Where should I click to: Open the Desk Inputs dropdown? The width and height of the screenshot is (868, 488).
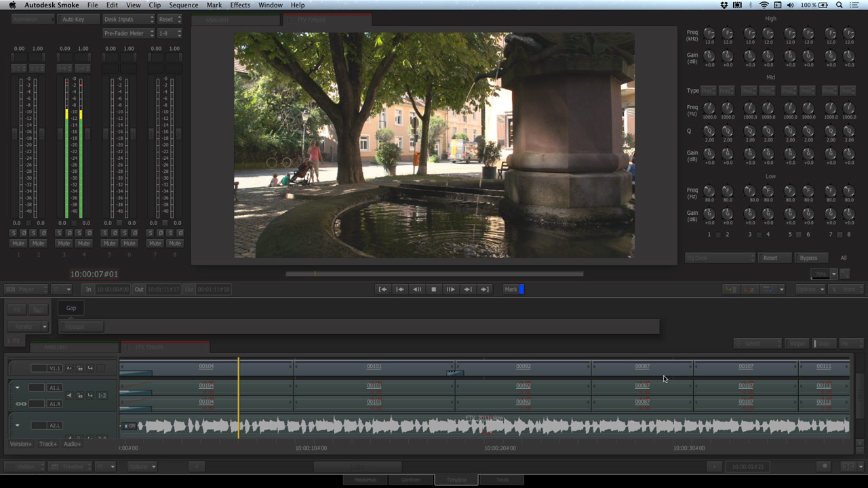tap(128, 20)
